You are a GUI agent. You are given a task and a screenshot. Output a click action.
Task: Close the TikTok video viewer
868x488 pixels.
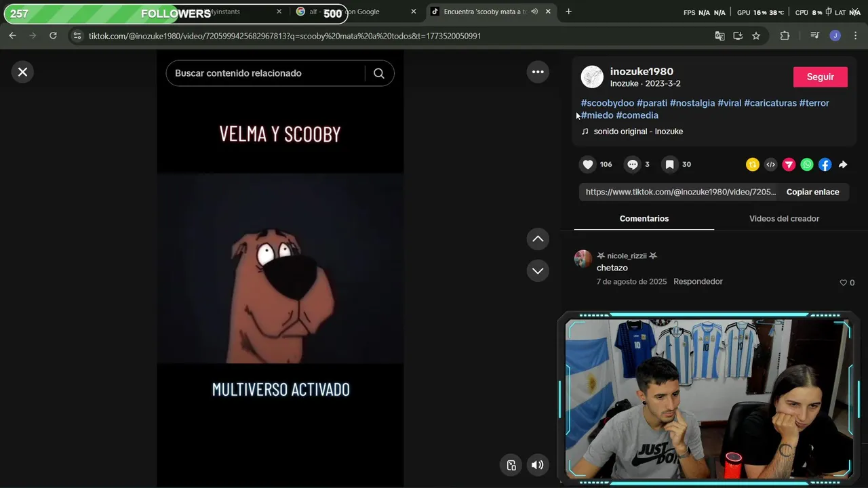pyautogui.click(x=22, y=72)
